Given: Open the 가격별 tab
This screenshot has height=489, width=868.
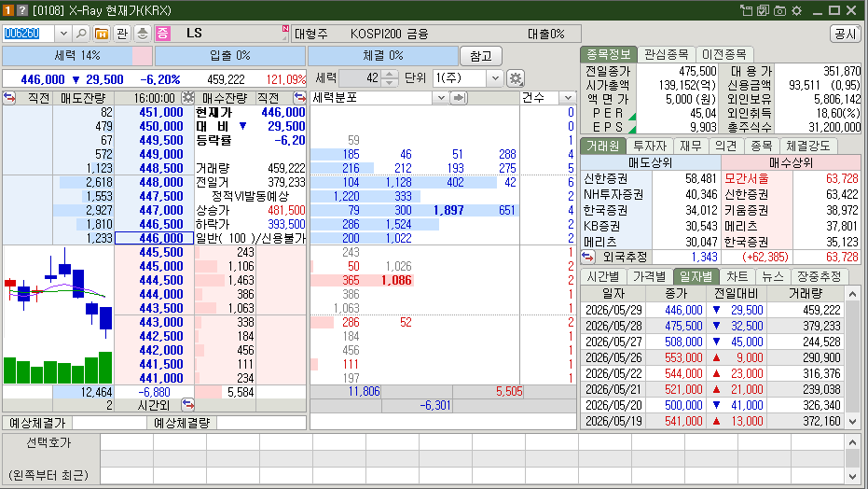Looking at the screenshot, I should [649, 276].
